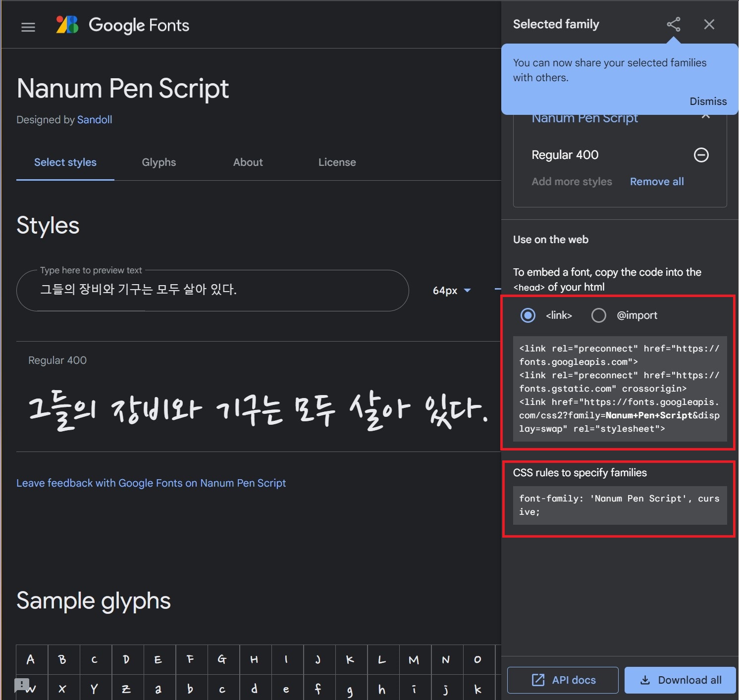Click the 'Sample glyphs' heading
The image size is (739, 700).
point(94,601)
